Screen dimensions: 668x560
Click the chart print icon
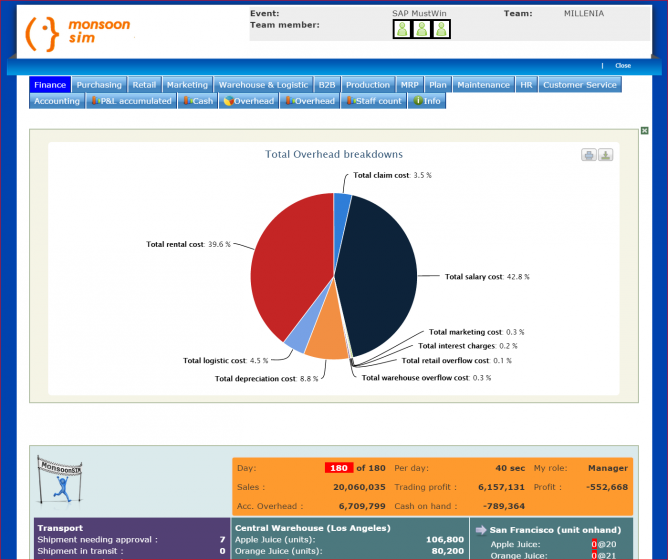[589, 155]
